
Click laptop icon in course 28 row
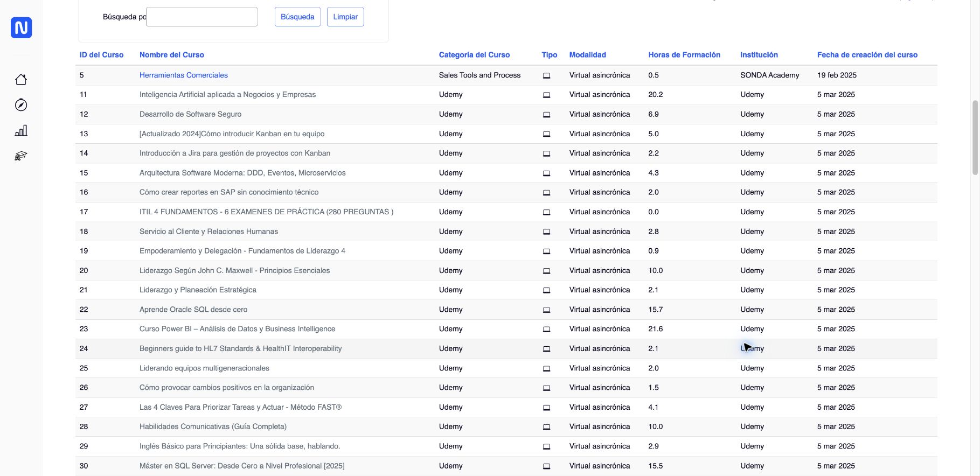[546, 427]
